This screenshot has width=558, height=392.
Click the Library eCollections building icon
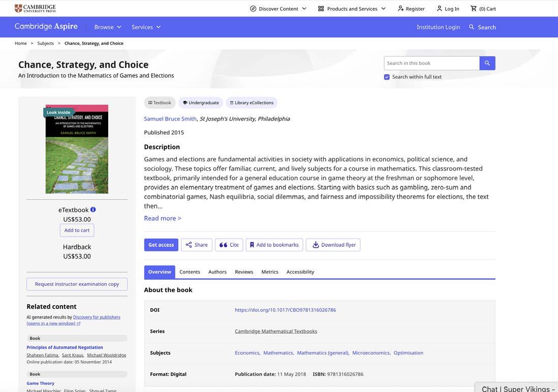pyautogui.click(x=232, y=103)
